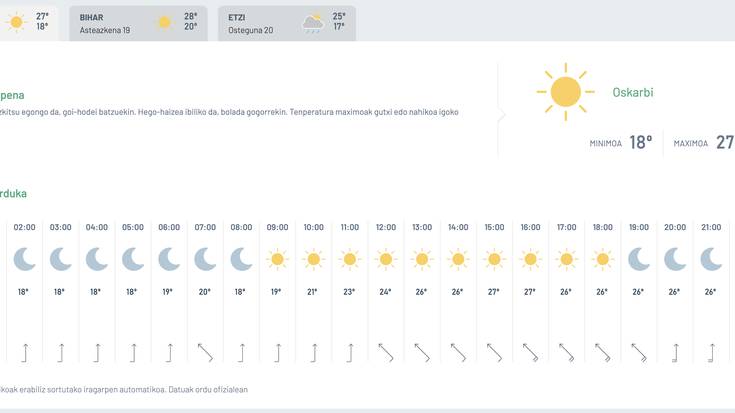735x413 pixels.
Task: Click the diagonal wind arrow under 15:00
Action: click(x=494, y=353)
